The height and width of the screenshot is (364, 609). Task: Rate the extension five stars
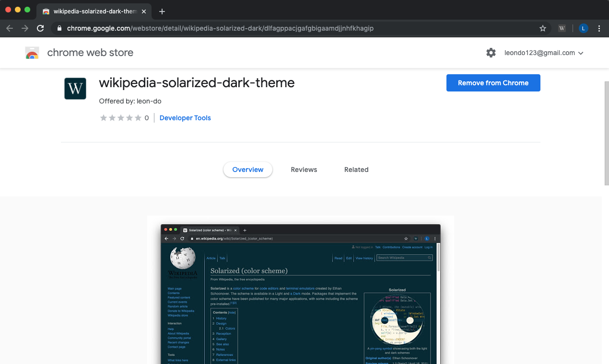click(138, 117)
